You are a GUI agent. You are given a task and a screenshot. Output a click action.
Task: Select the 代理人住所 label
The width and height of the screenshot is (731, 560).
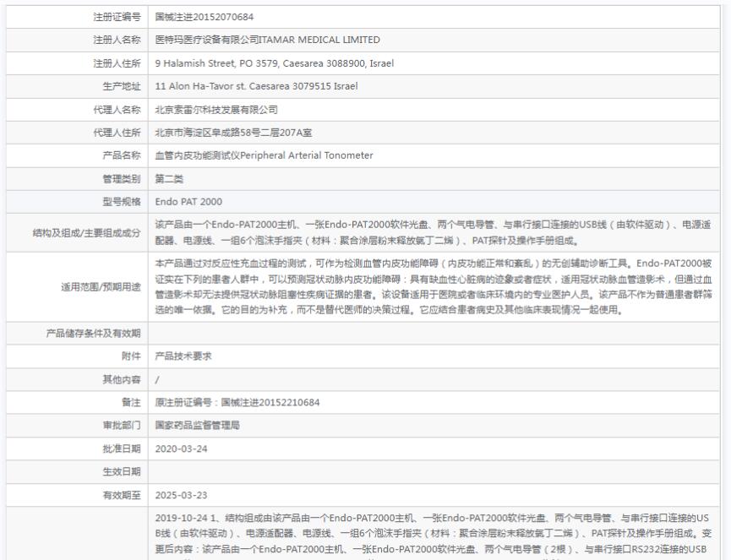[117, 133]
